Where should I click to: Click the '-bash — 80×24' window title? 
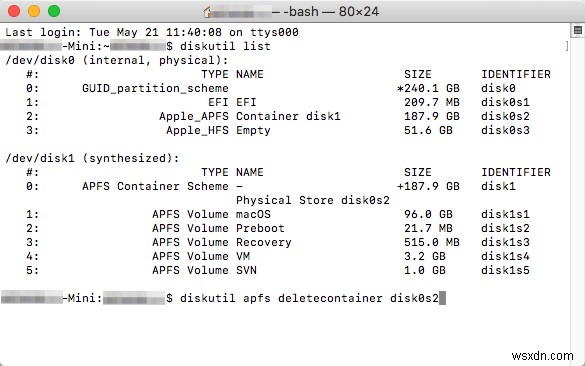click(x=331, y=12)
